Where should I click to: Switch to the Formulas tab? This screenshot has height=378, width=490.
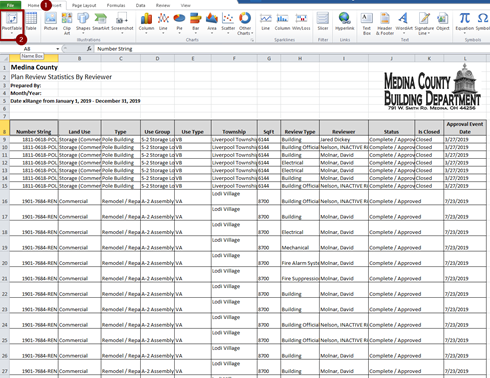click(x=116, y=5)
